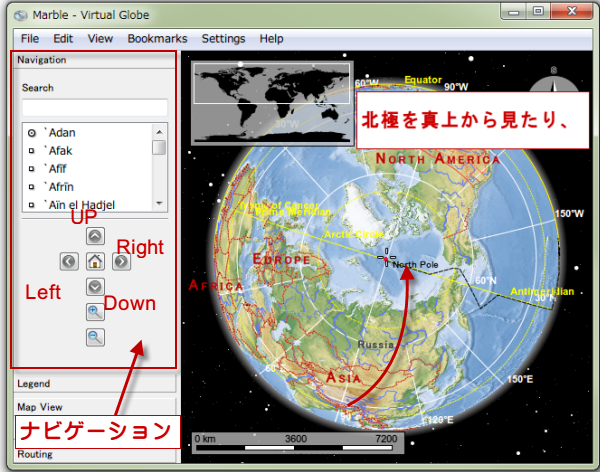Select `Adan in the search results list

(60, 132)
